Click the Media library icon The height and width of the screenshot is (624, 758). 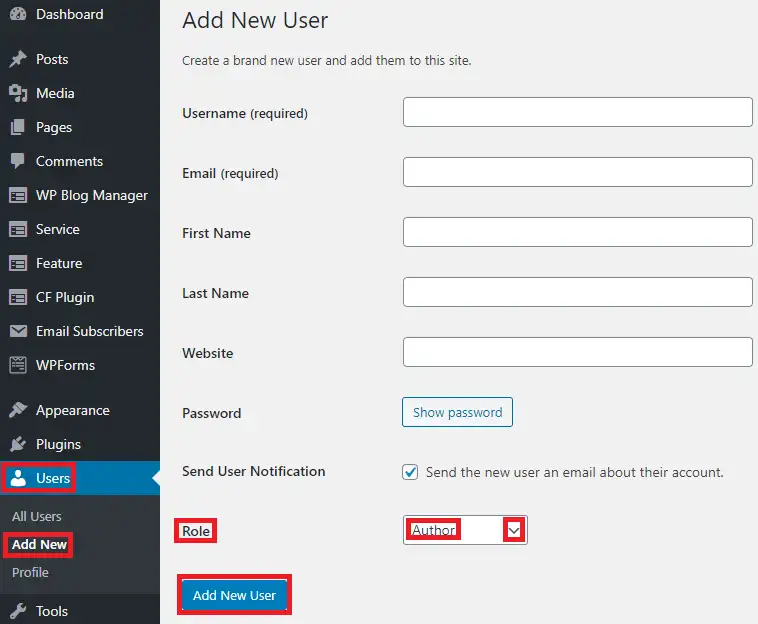pyautogui.click(x=18, y=93)
